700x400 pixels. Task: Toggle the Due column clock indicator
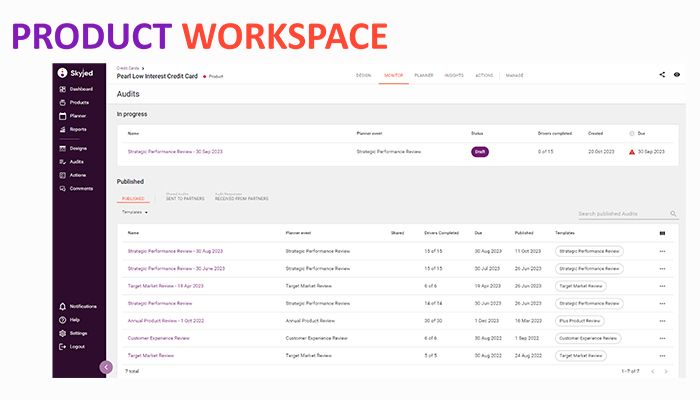(632, 132)
